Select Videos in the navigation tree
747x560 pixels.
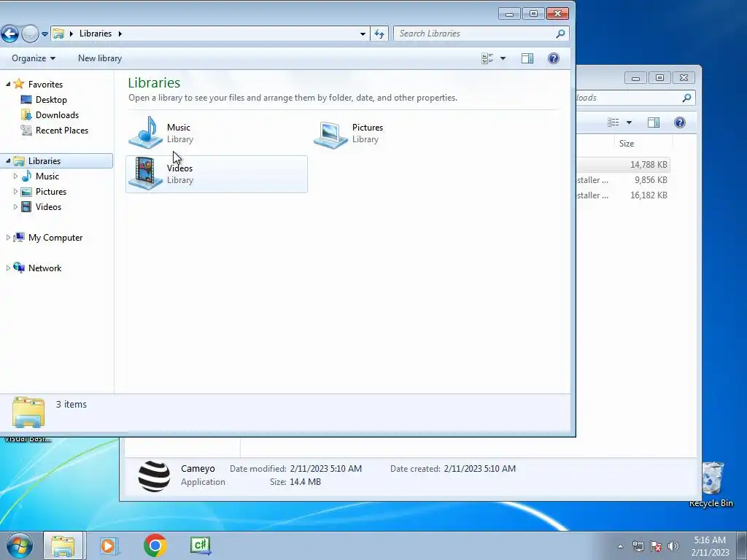[x=48, y=206]
